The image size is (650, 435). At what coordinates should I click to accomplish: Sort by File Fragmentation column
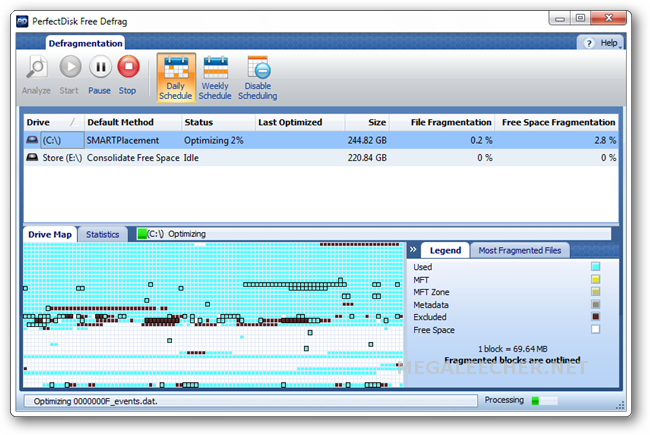tap(442, 122)
